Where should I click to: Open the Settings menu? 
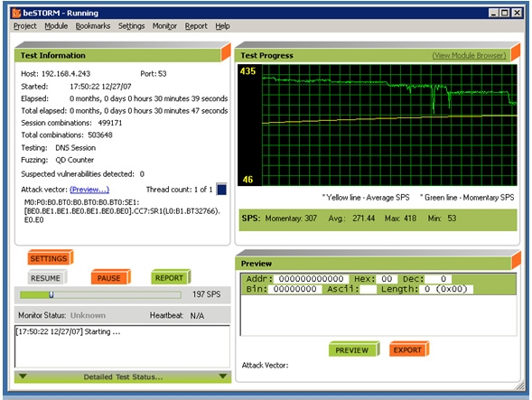[131, 26]
